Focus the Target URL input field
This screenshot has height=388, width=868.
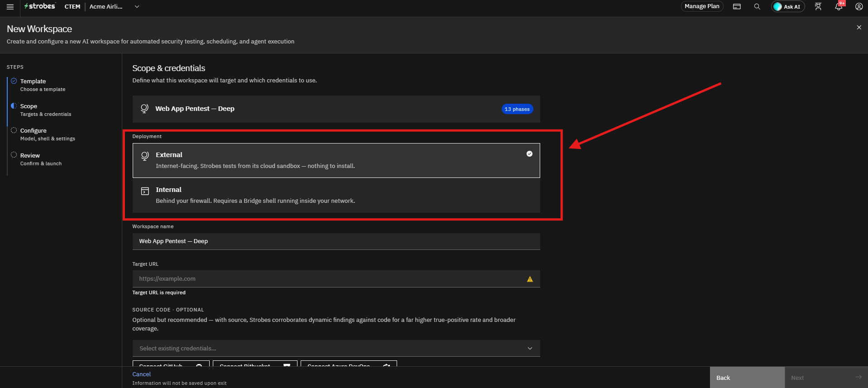point(336,279)
